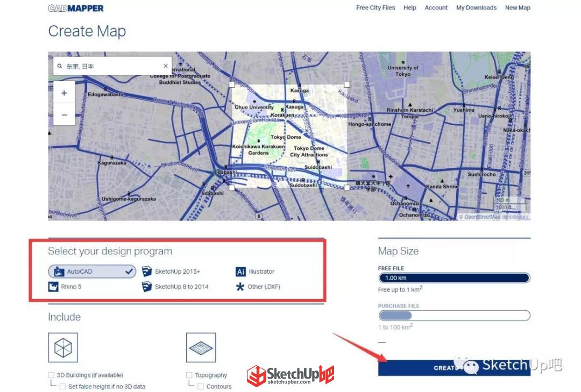This screenshot has height=392, width=581.
Task: Click Hongo-sanchome station label
Action: point(370,124)
